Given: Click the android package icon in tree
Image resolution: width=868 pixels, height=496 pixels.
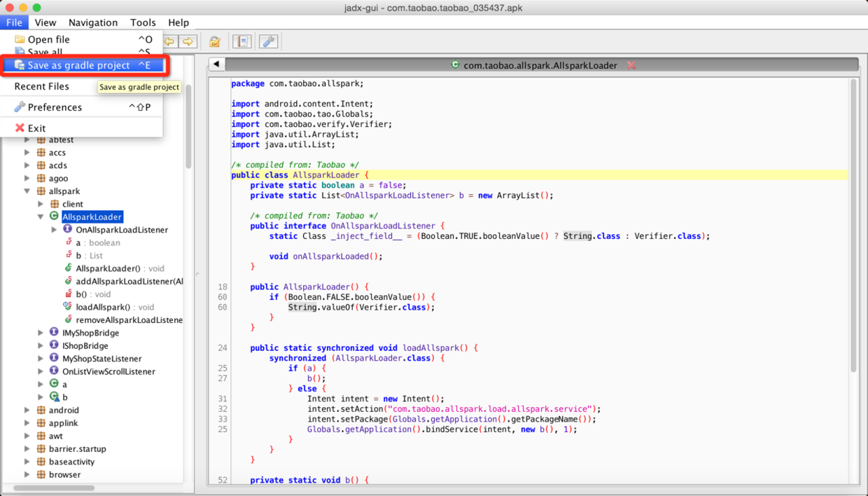Looking at the screenshot, I should [41, 411].
